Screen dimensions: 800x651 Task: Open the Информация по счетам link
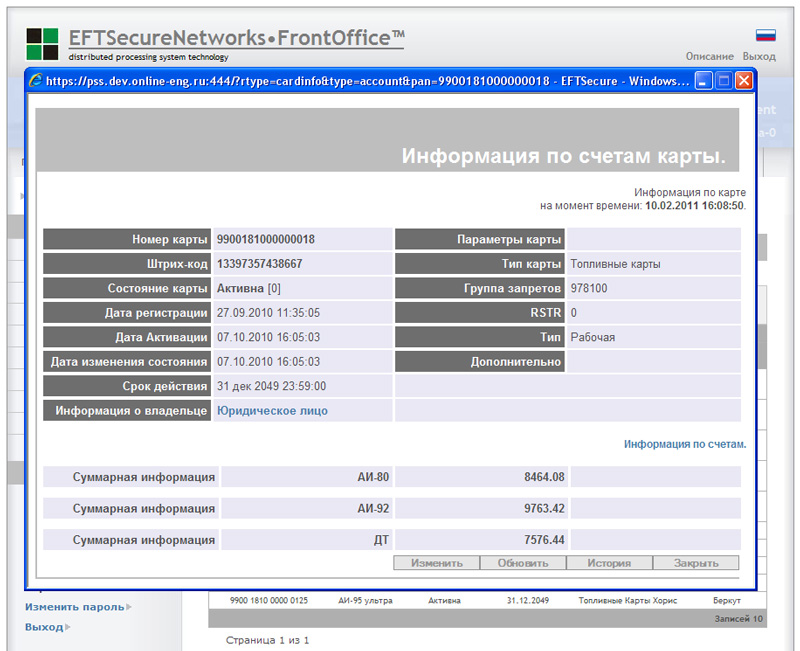pos(685,444)
